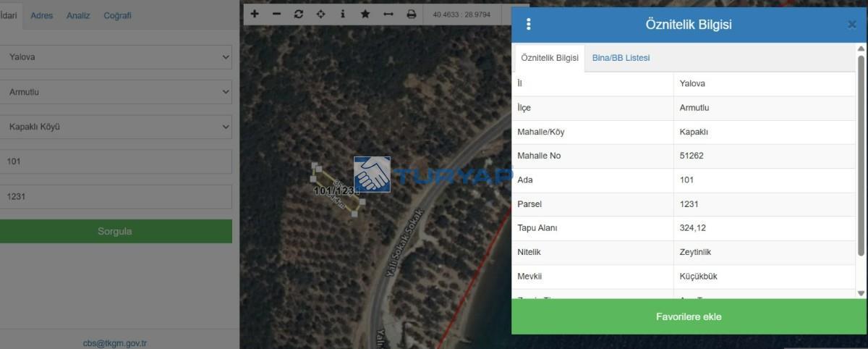Open the Coğrafi tab
Viewport: 868px width, 349px height.
coord(117,15)
